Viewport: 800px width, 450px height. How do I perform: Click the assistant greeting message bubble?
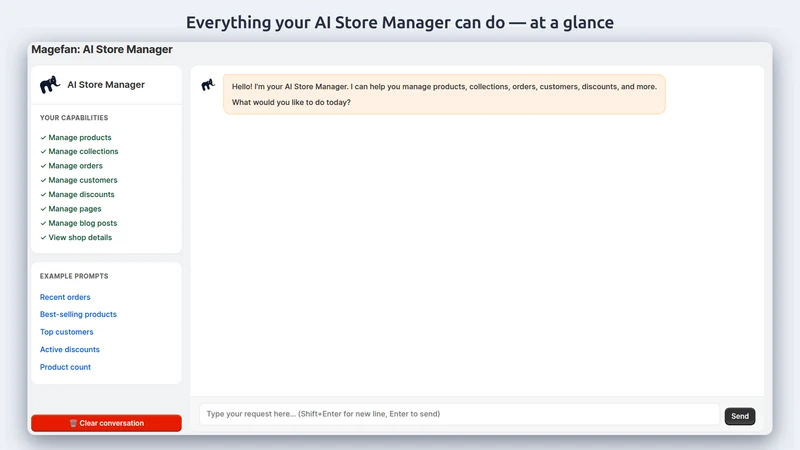(444, 94)
